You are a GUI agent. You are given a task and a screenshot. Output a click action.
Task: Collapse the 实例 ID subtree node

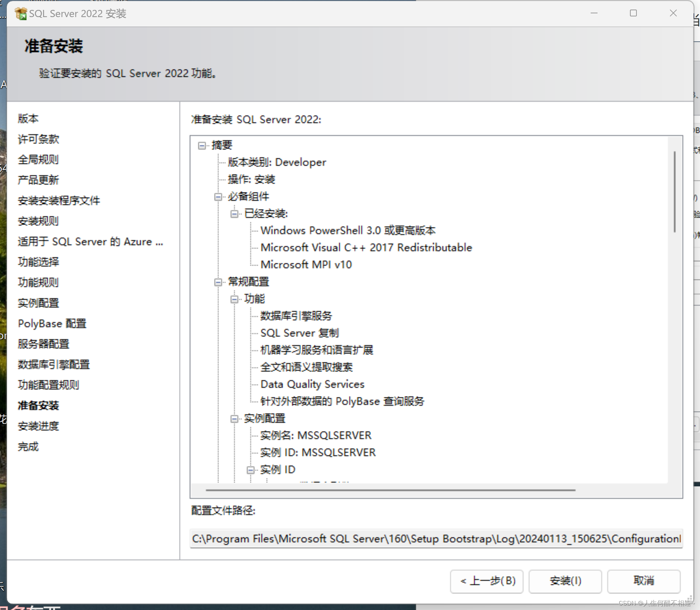pyautogui.click(x=251, y=470)
